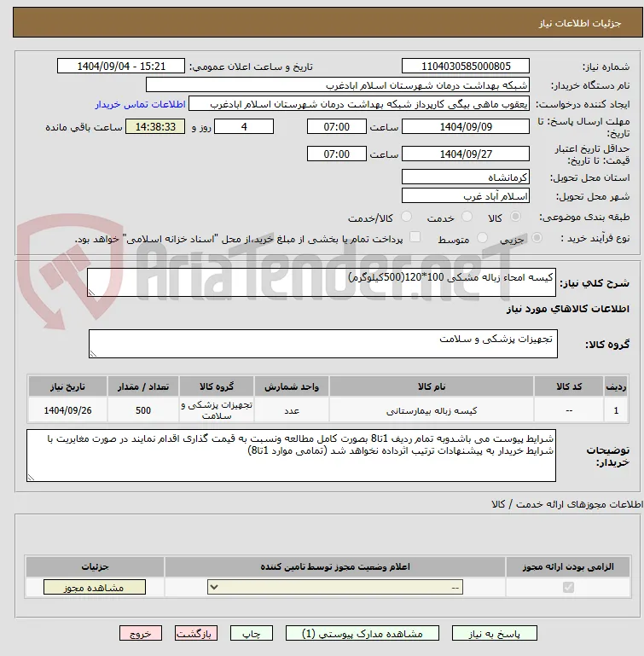Image resolution: width=644 pixels, height=656 pixels.
Task: Click the نام کالا column header
Action: [x=432, y=386]
